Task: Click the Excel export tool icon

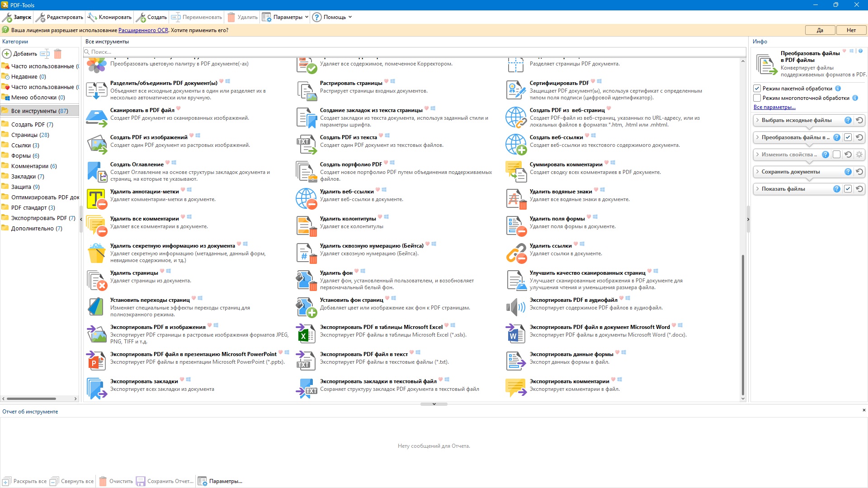Action: tap(306, 333)
